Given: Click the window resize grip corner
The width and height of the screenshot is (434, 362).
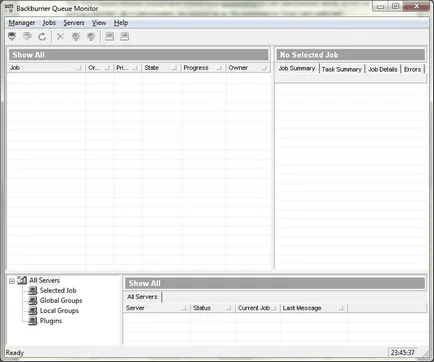Looking at the screenshot, I should click(425, 353).
